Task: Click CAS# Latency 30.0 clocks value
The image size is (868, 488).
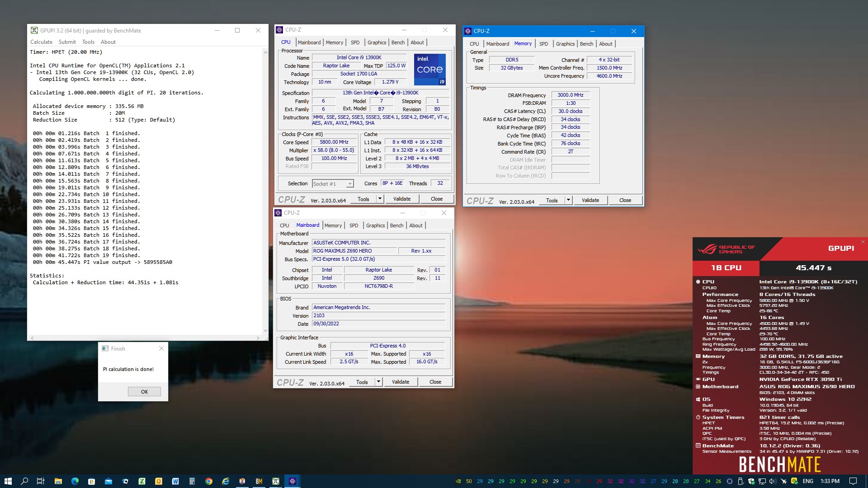Action: pos(571,111)
